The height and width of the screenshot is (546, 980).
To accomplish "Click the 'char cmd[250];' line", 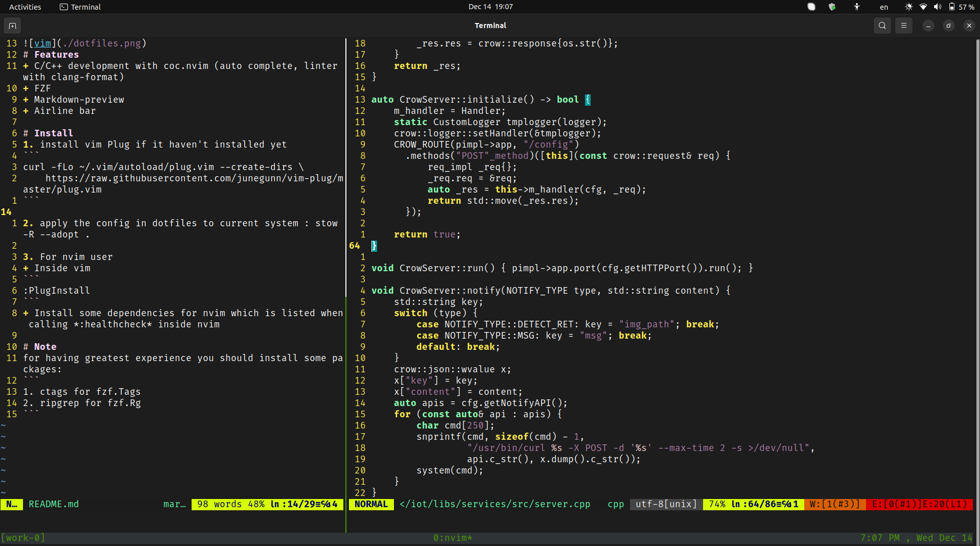I will [x=455, y=425].
